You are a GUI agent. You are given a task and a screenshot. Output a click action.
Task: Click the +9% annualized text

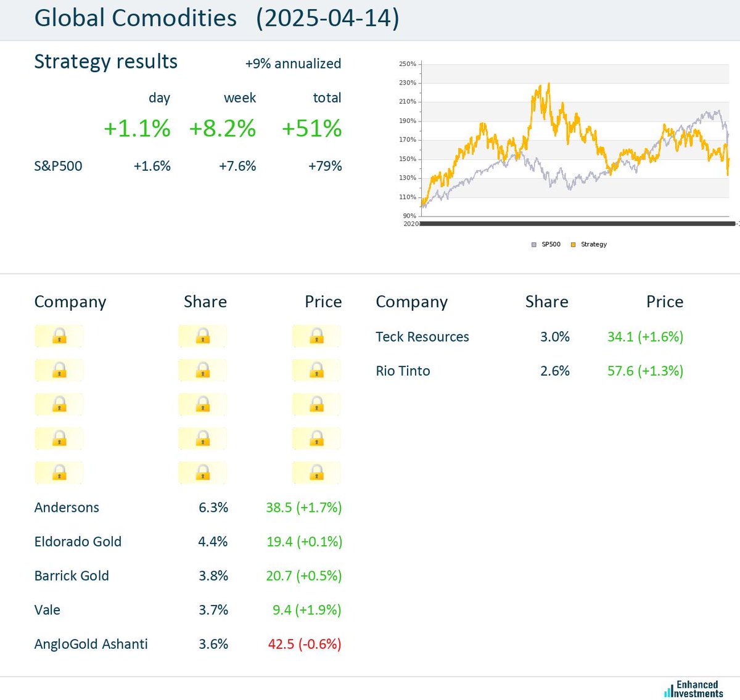tap(293, 64)
